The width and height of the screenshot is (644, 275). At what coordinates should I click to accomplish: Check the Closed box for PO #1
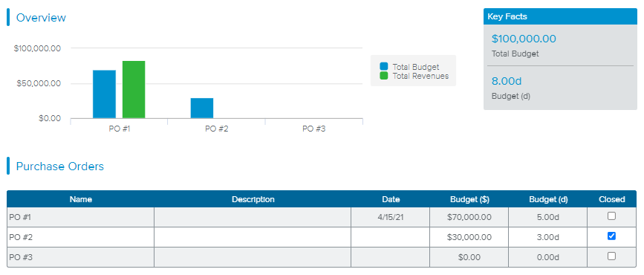(x=611, y=216)
